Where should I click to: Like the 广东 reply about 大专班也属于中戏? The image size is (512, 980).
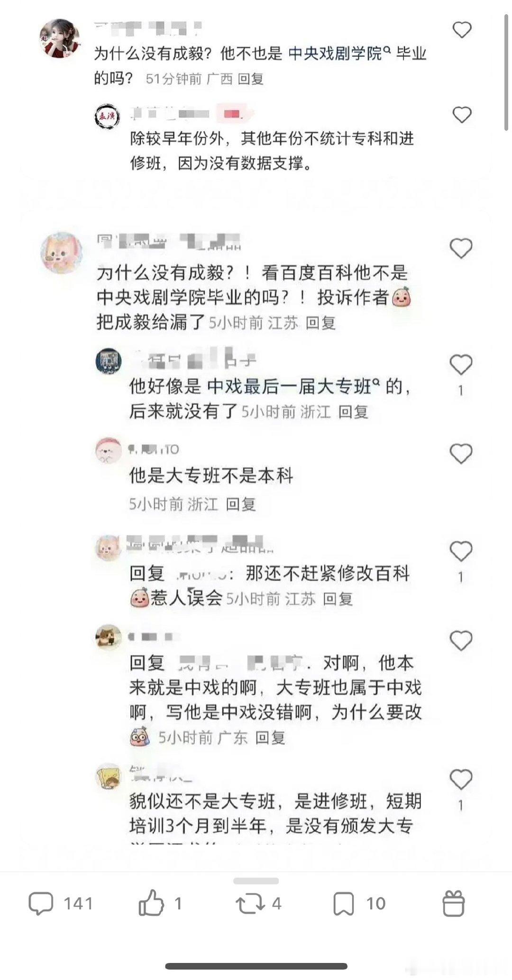tap(461, 641)
